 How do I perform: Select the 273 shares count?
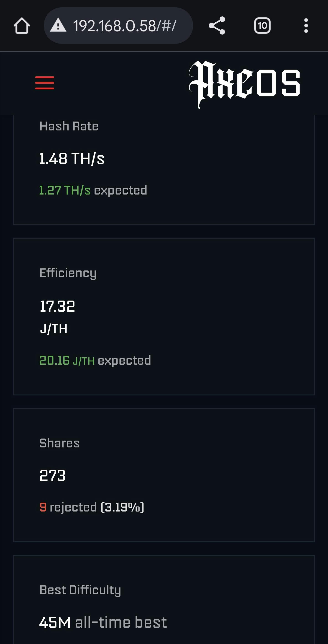(x=53, y=475)
